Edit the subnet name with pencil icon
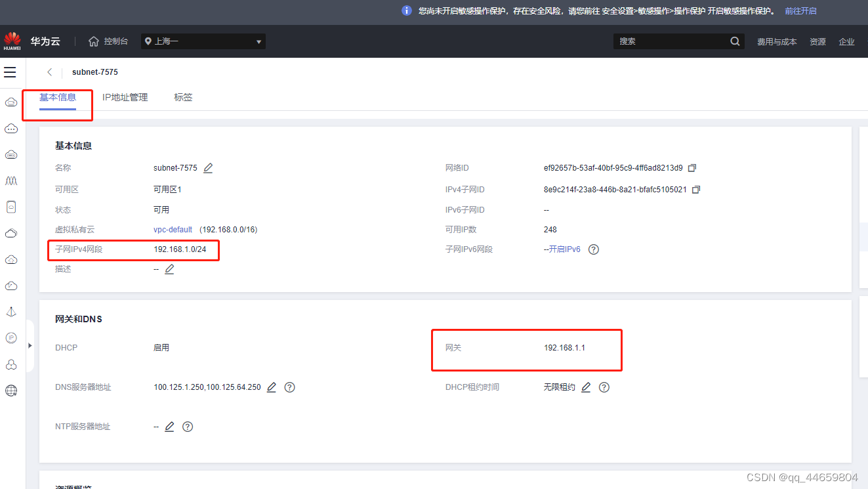 pyautogui.click(x=208, y=168)
